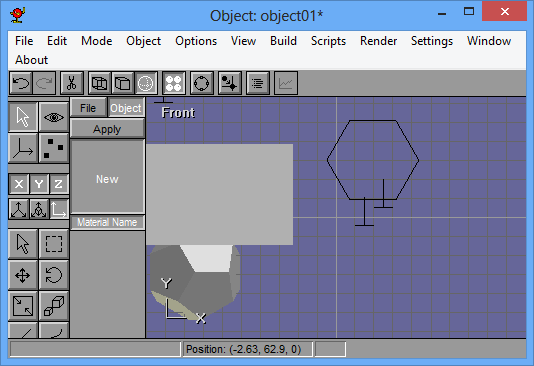Click the graph editor toolbar icon

click(285, 83)
